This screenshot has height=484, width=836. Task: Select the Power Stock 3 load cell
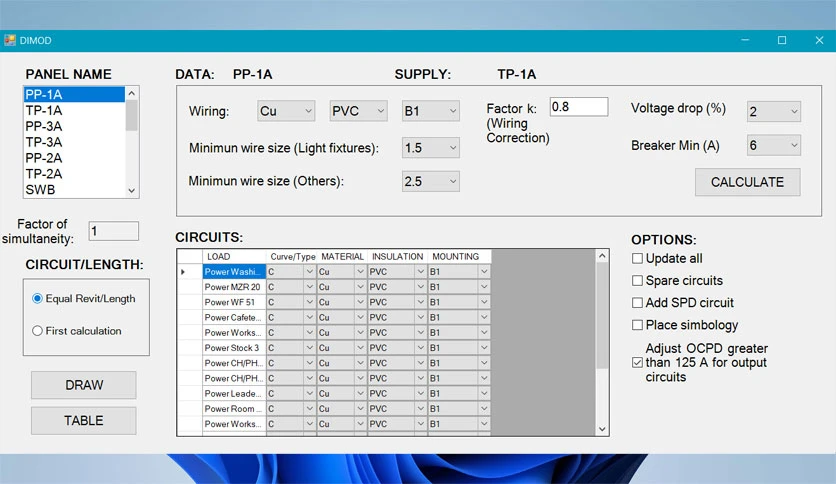pyautogui.click(x=234, y=348)
